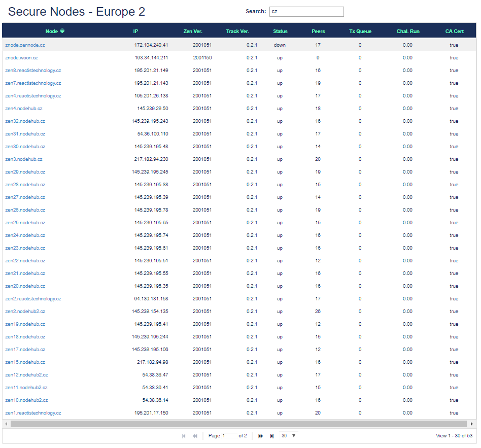Select IP cell 172.104.240.41
The height and width of the screenshot is (448, 481).
tap(151, 45)
